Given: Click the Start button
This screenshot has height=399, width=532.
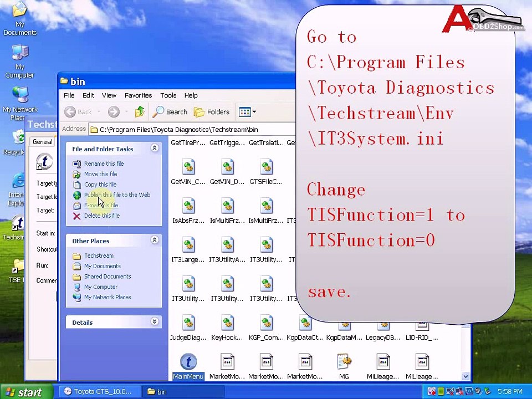Looking at the screenshot, I should click(x=27, y=392).
